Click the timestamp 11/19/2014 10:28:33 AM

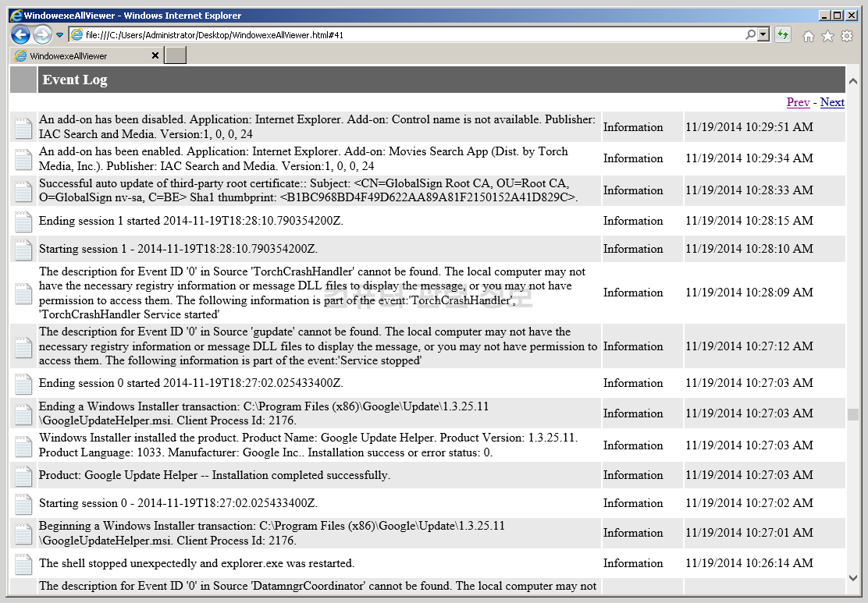click(x=749, y=190)
